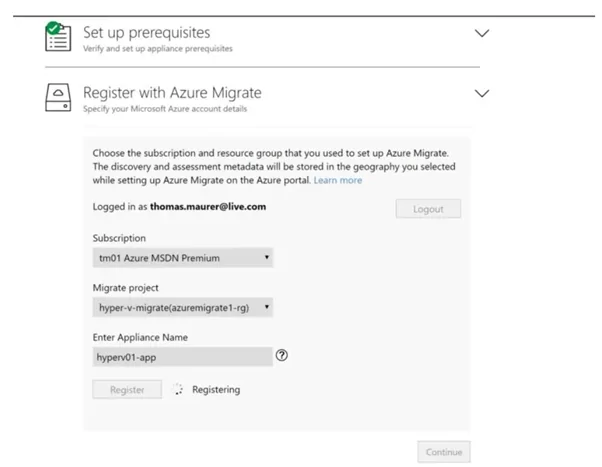Click 'Specify your Microsoft Azure account details' subtitle
Viewport: 602px width, 467px height.
click(165, 109)
